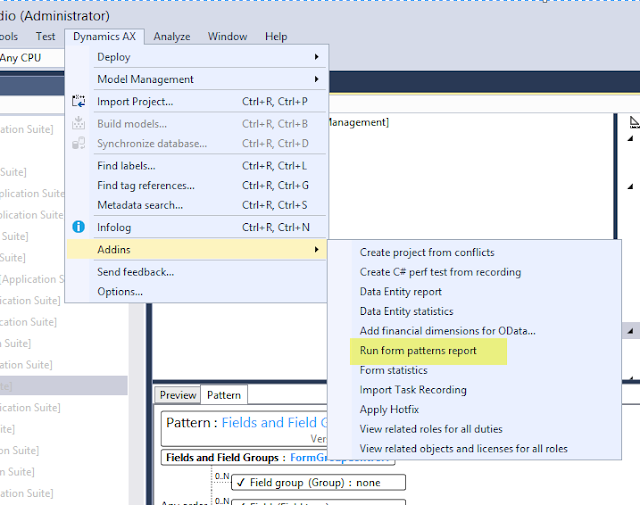Click the Field group (Group) pattern node
Image resolution: width=640 pixels, height=505 pixels.
pos(318,482)
